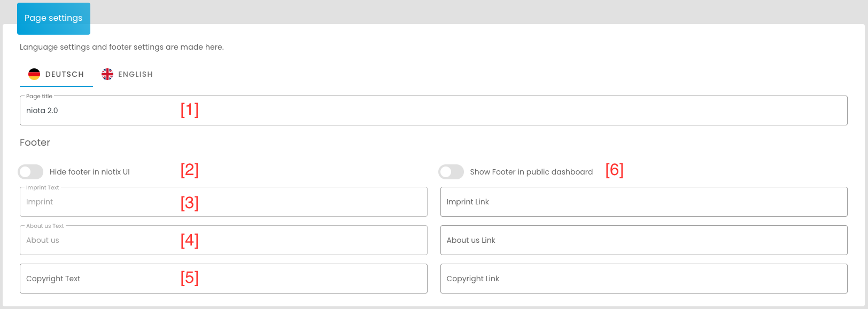This screenshot has height=309, width=868.
Task: Enable the Hide footer in niotix UI toggle
Action: [30, 172]
